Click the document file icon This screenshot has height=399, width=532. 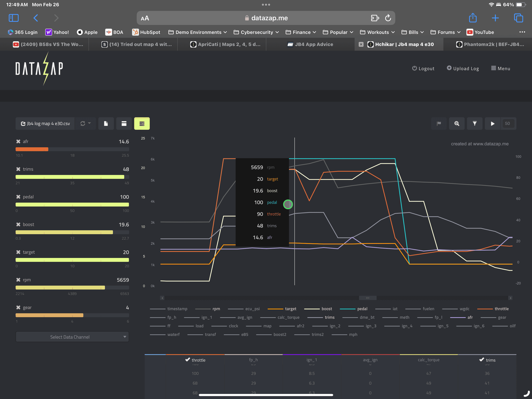tap(106, 124)
